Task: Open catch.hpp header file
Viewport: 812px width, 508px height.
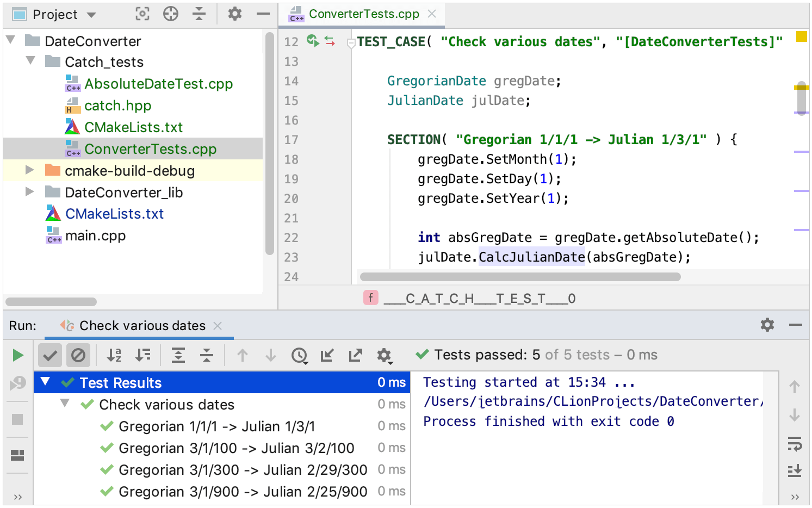Action: 117,106
